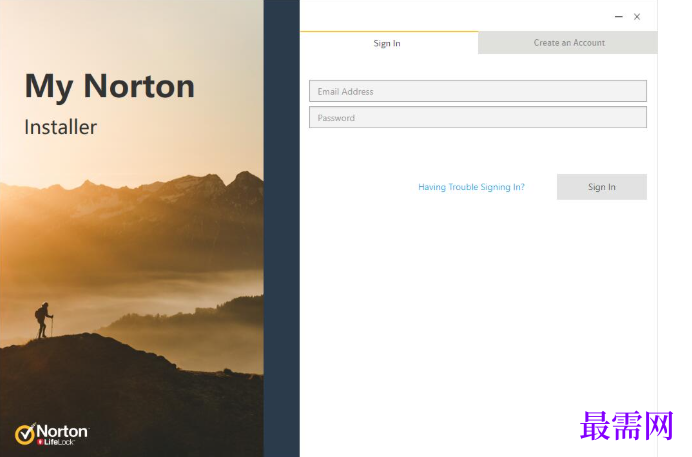Click the LifeLock label under Norton

point(59,442)
